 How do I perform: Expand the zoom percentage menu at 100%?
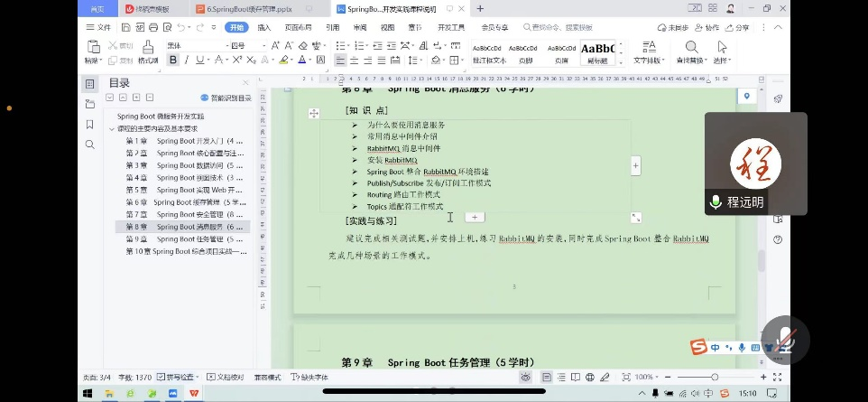click(x=647, y=377)
